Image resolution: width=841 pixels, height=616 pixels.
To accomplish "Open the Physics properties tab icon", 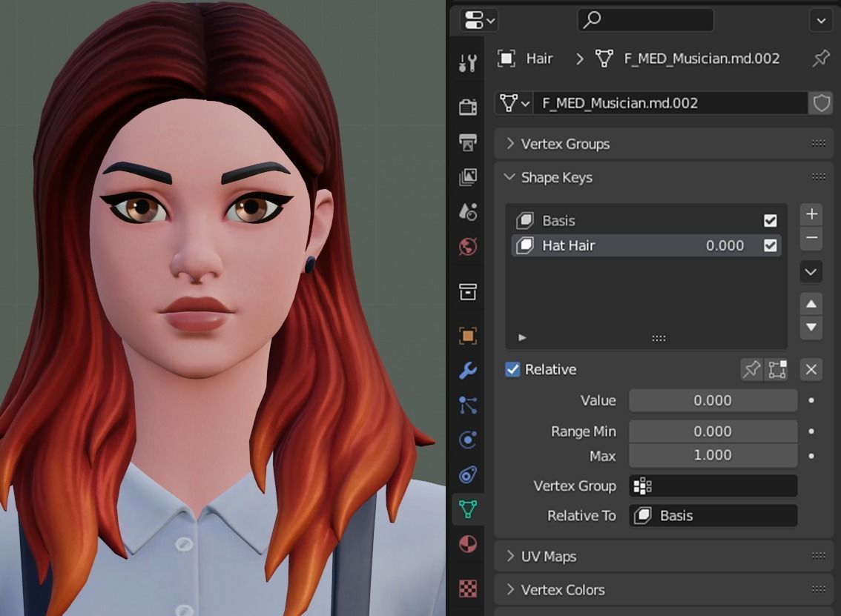I will 468,440.
